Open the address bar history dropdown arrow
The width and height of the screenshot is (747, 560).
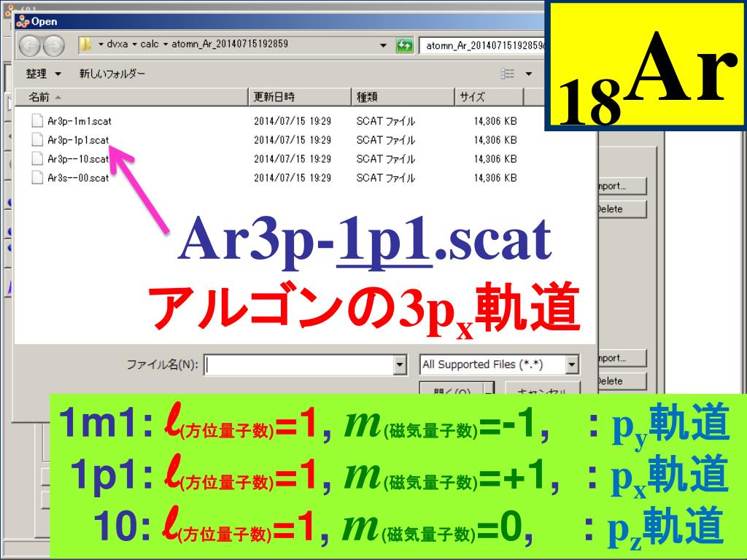click(x=383, y=46)
